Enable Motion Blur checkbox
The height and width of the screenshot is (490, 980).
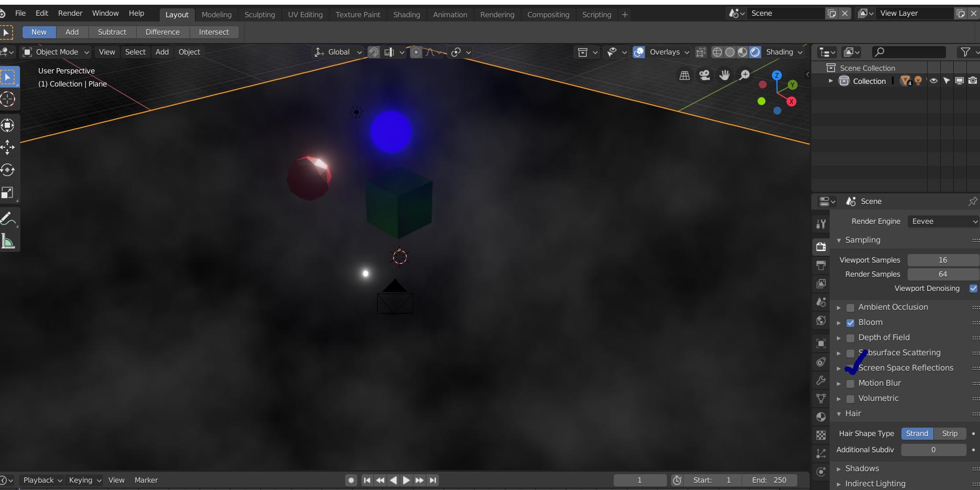pos(850,384)
